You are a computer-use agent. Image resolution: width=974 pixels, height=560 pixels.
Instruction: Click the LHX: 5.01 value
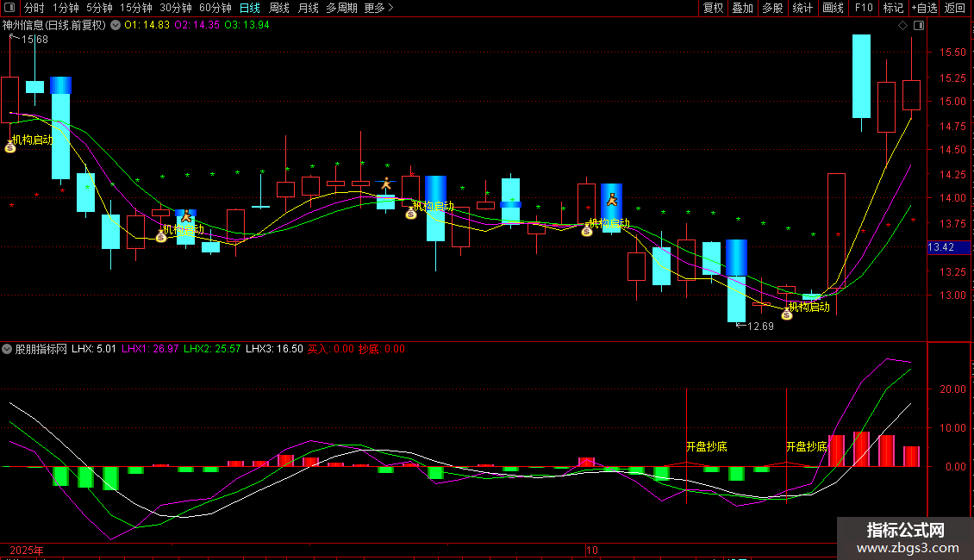(x=94, y=349)
